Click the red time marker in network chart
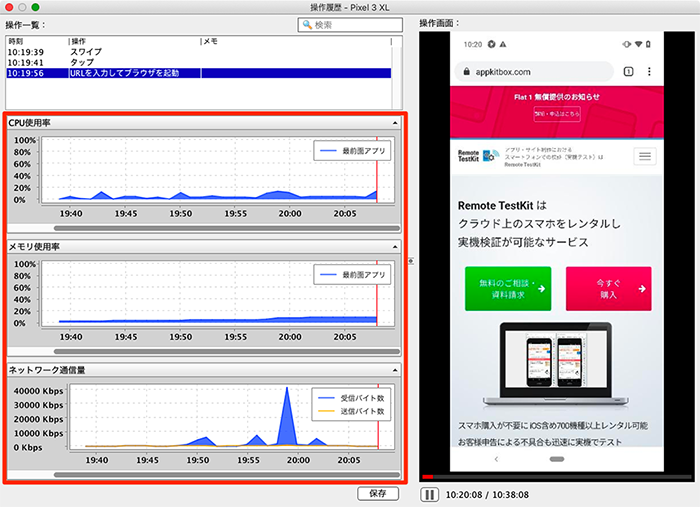Screen dimensions: 700x507 (x=378, y=416)
